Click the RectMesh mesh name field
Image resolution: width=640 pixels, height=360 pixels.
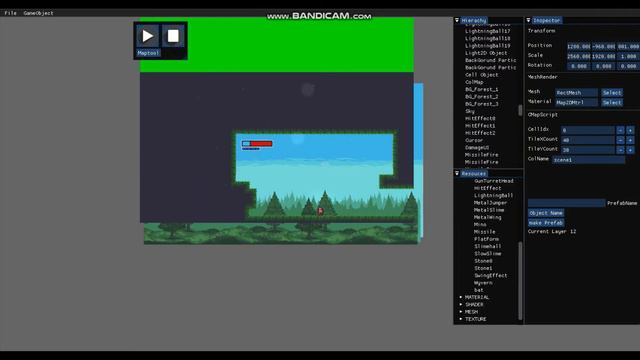[x=576, y=93]
